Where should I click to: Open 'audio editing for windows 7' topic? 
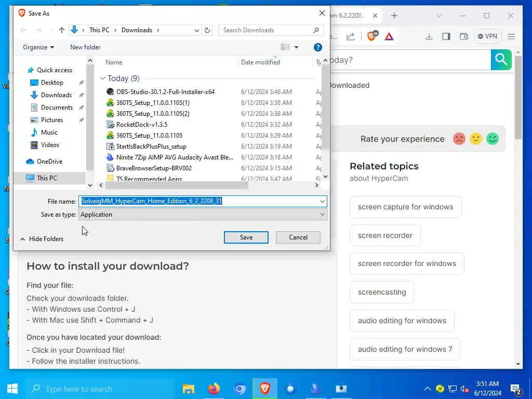(405, 349)
